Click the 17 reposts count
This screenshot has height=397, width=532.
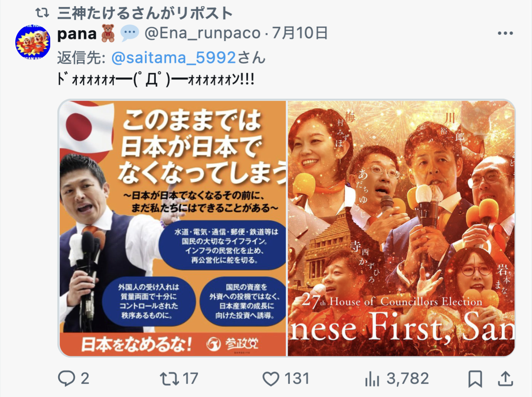click(190, 379)
